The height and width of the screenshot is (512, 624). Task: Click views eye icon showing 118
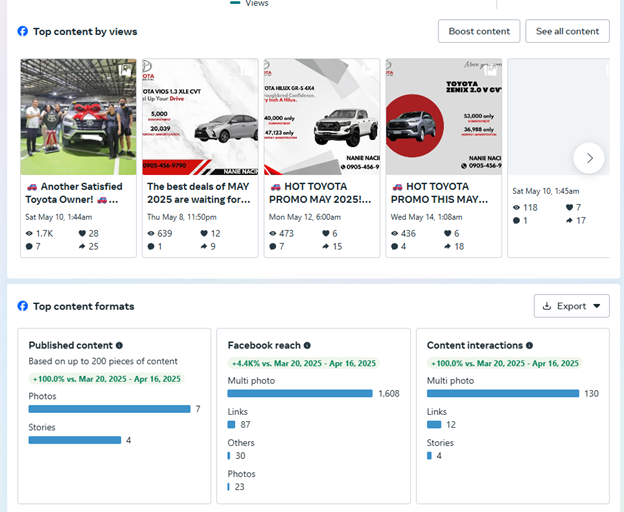pos(516,207)
